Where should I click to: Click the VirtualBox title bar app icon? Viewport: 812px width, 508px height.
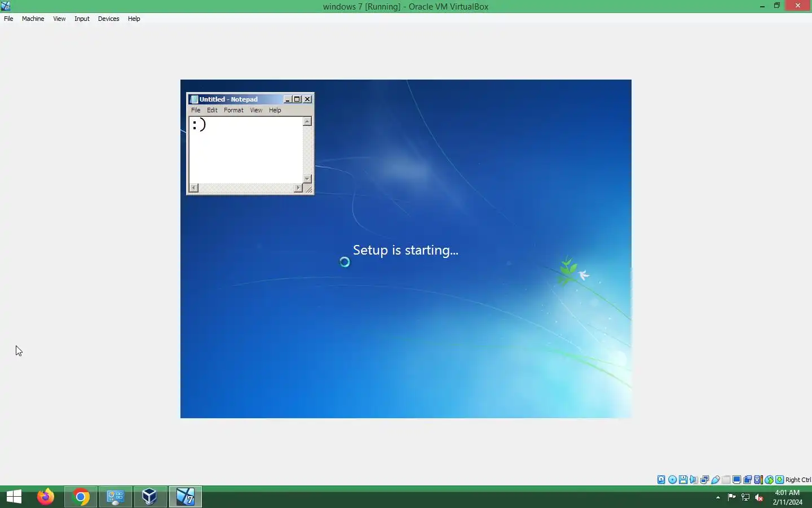[x=6, y=6]
